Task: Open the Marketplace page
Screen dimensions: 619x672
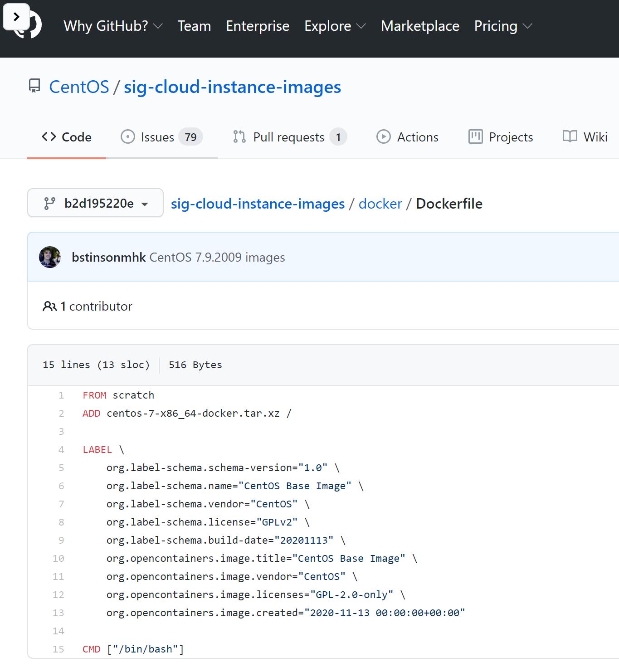Action: (420, 26)
